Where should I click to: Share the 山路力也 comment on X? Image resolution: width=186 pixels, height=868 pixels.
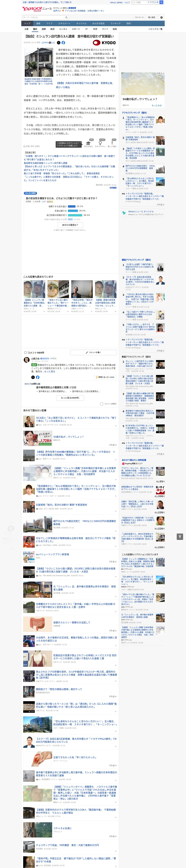point(33,377)
